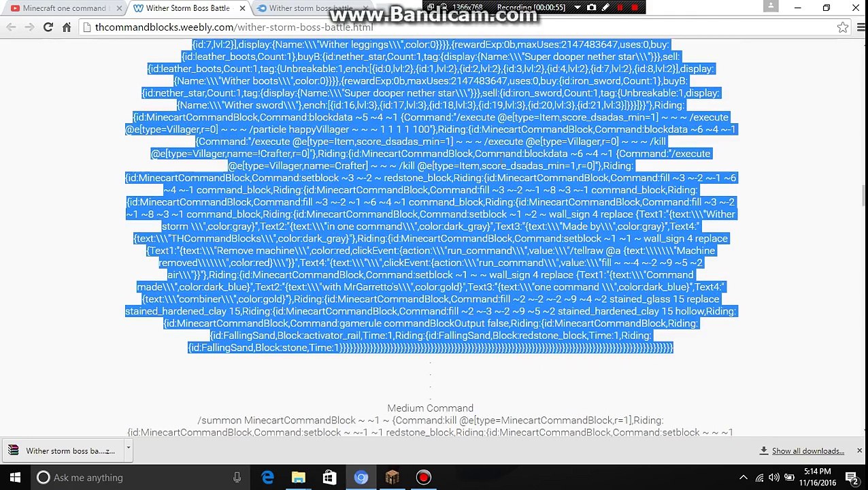The width and height of the screenshot is (868, 490).
Task: Go back using the browser back arrow
Action: click(x=11, y=27)
